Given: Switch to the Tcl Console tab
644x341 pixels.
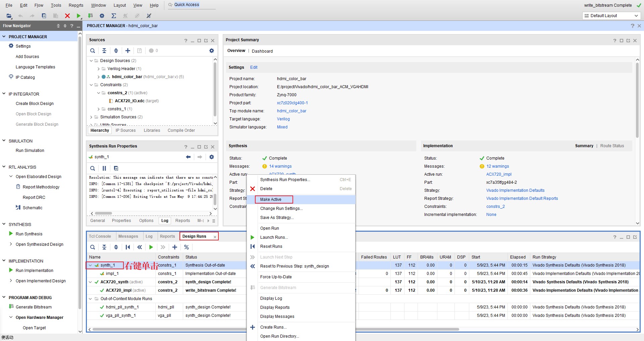Looking at the screenshot, I should (x=100, y=236).
